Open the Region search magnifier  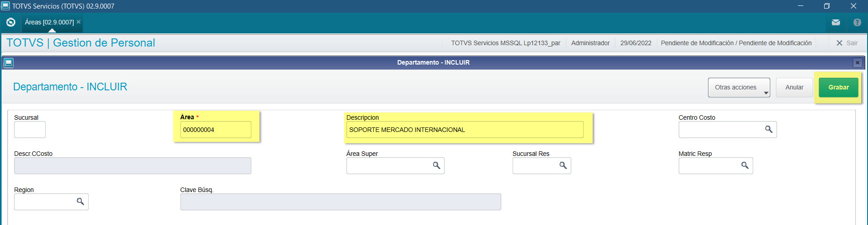(x=80, y=202)
